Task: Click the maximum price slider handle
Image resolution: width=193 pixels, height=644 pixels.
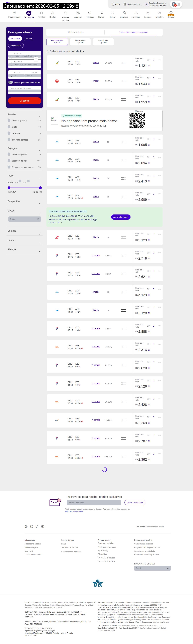Action: pyautogui.click(x=41, y=187)
